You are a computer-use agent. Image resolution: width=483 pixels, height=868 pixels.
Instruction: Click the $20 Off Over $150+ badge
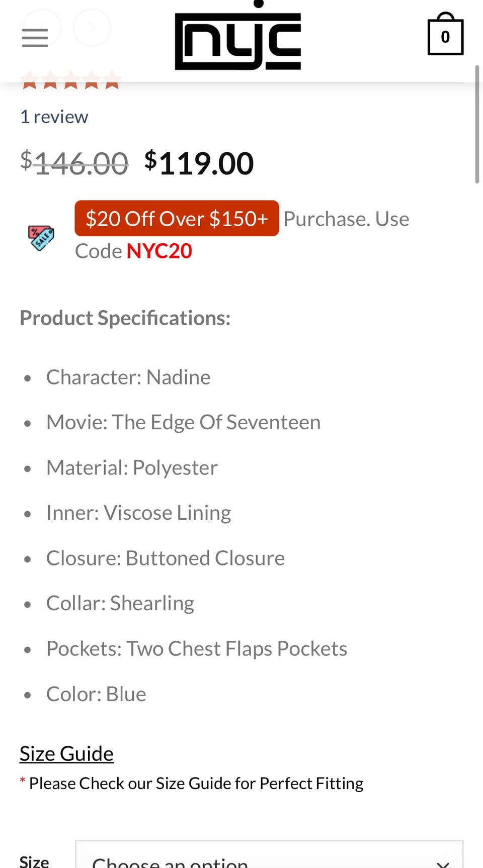177,219
